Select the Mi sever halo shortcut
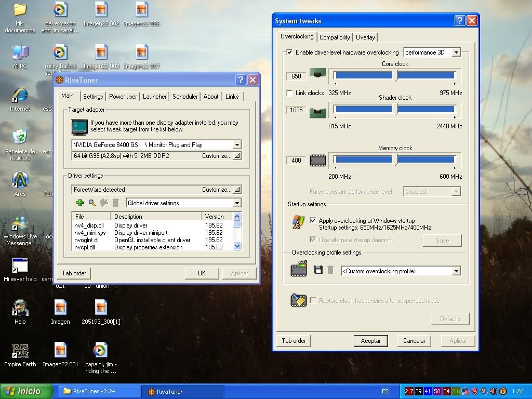 point(20,270)
